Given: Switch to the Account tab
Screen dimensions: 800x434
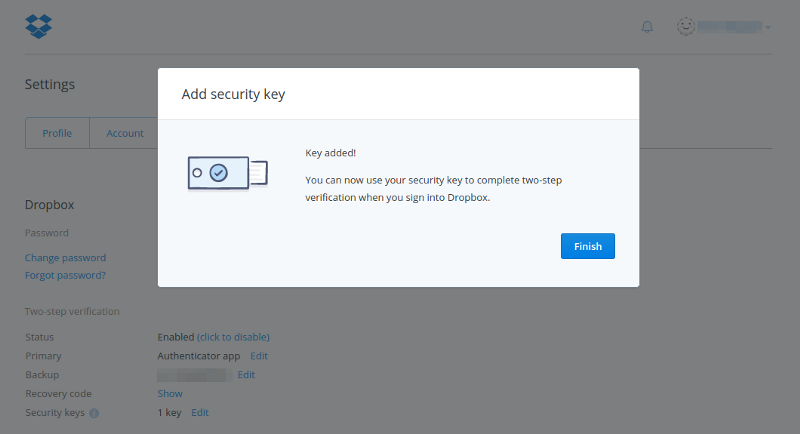Looking at the screenshot, I should coord(125,133).
